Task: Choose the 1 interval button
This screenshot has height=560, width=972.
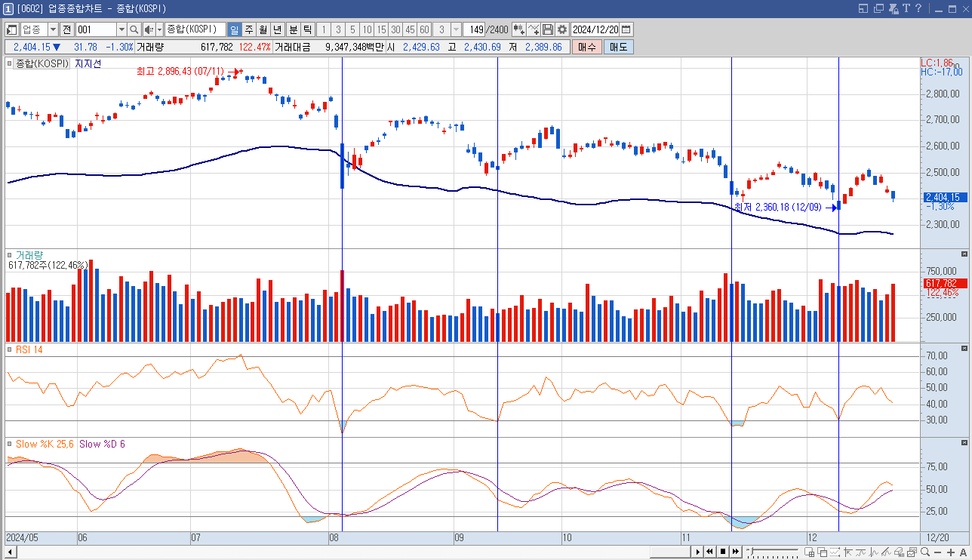Action: point(324,29)
